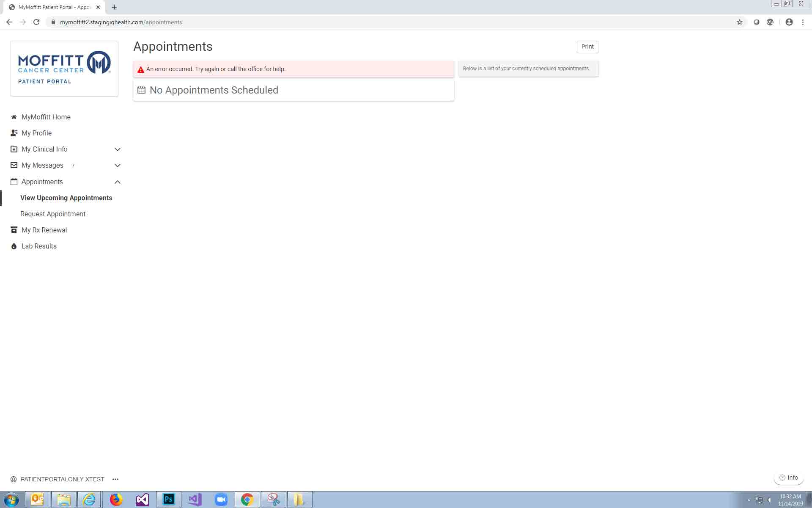Click the bookmark star in address bar
812x508 pixels.
pyautogui.click(x=739, y=22)
